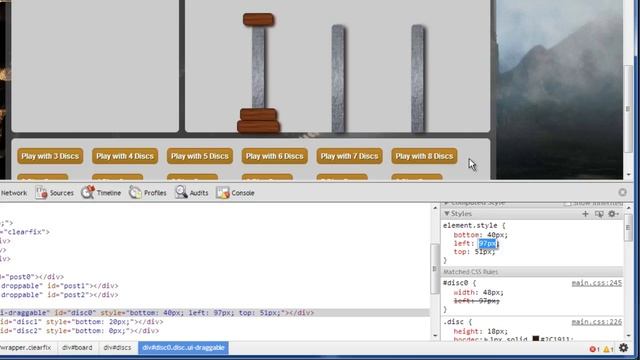Switch to the Sources tab
The image size is (640, 360).
click(x=54, y=193)
